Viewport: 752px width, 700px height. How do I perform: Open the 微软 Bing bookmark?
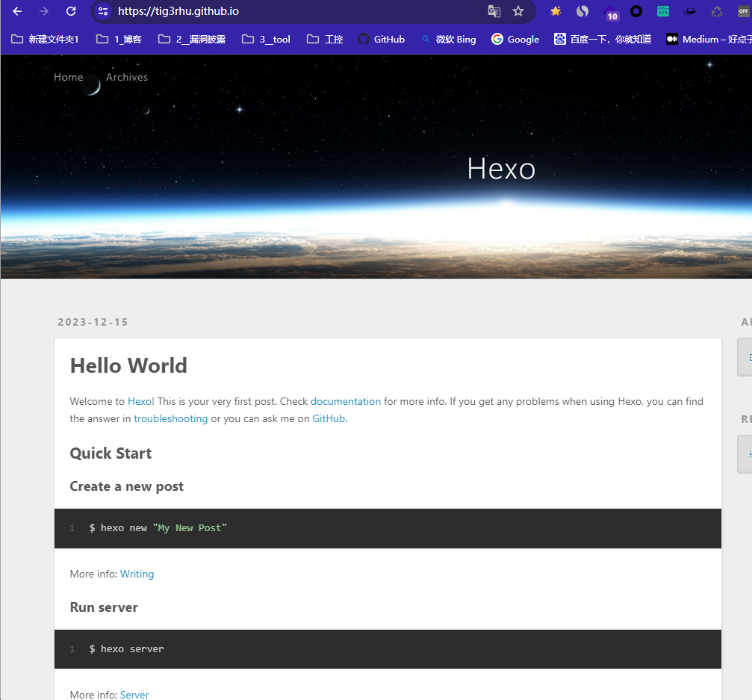tap(448, 39)
